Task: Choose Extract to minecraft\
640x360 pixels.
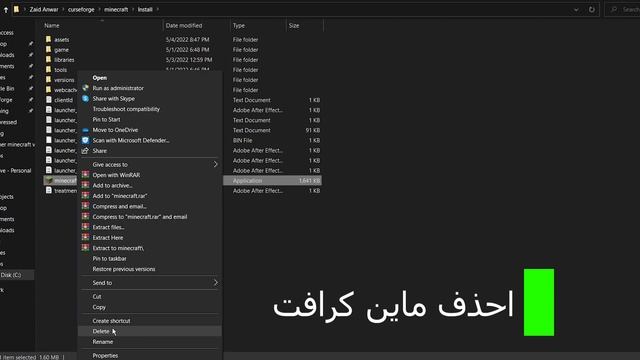Action: point(118,248)
